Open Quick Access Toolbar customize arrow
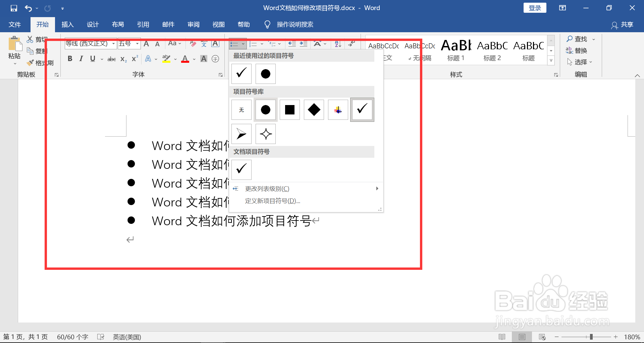The width and height of the screenshot is (644, 343). point(62,8)
